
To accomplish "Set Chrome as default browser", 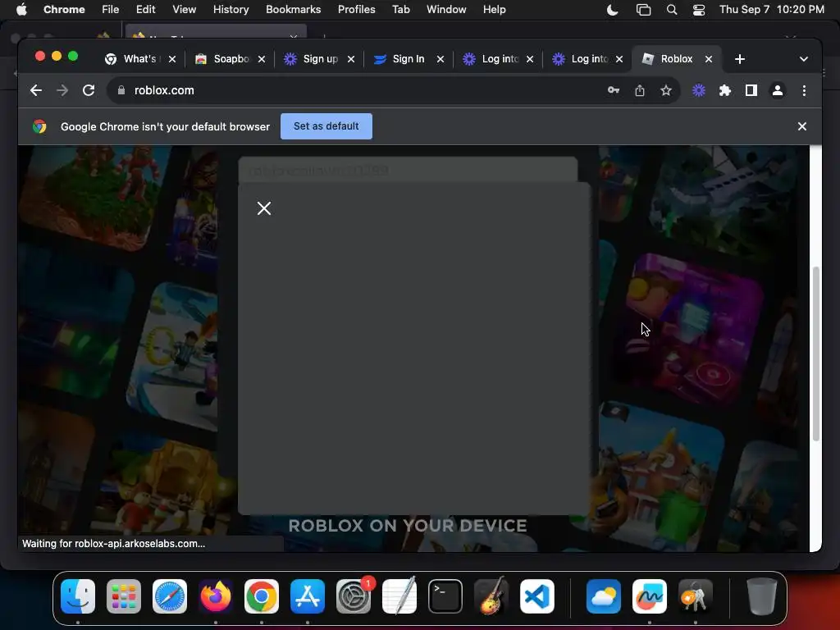I will [326, 126].
